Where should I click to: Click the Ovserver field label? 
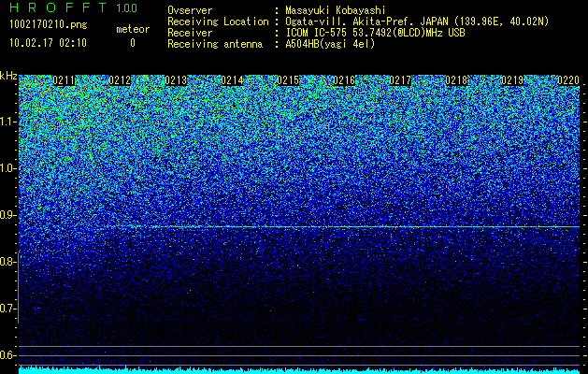(x=190, y=10)
